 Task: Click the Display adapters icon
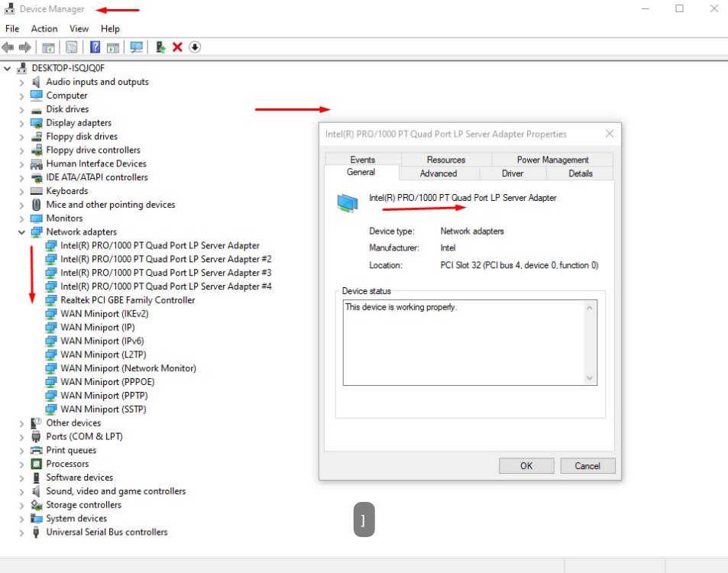coord(36,123)
